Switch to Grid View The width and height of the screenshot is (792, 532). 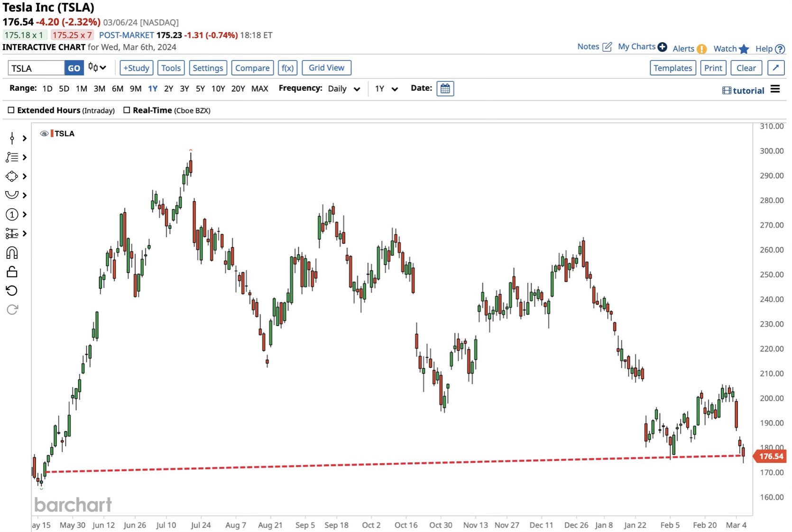click(x=326, y=68)
